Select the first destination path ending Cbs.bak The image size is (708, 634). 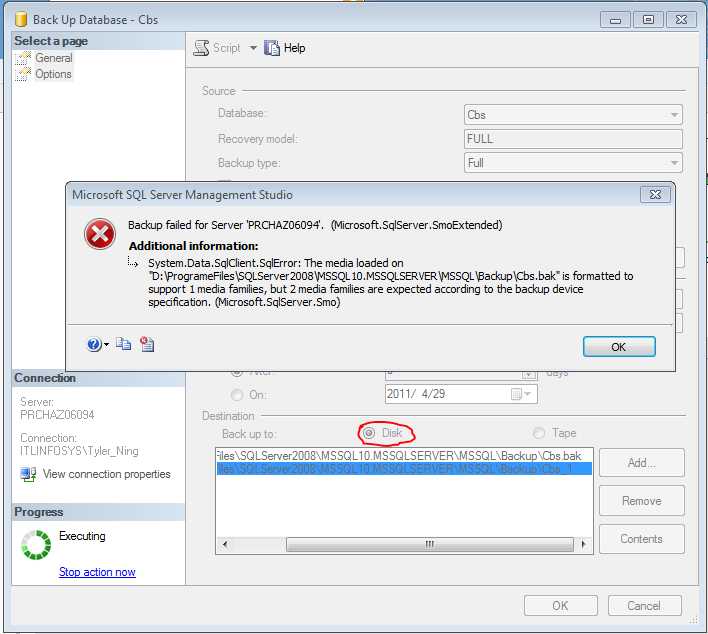(404, 456)
